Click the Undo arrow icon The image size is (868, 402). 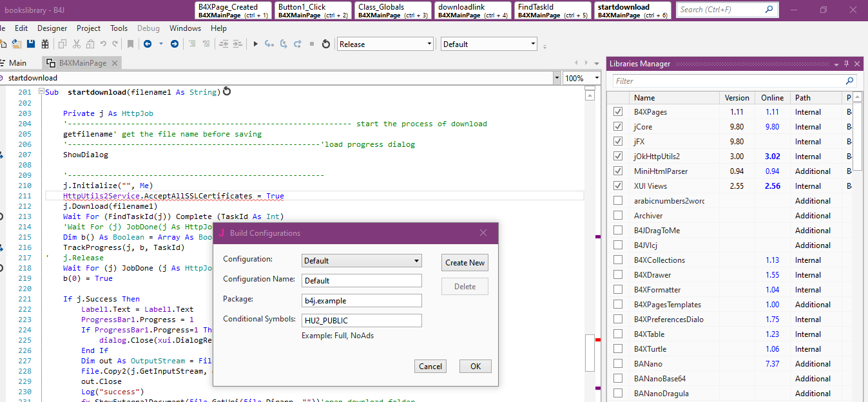click(x=103, y=44)
